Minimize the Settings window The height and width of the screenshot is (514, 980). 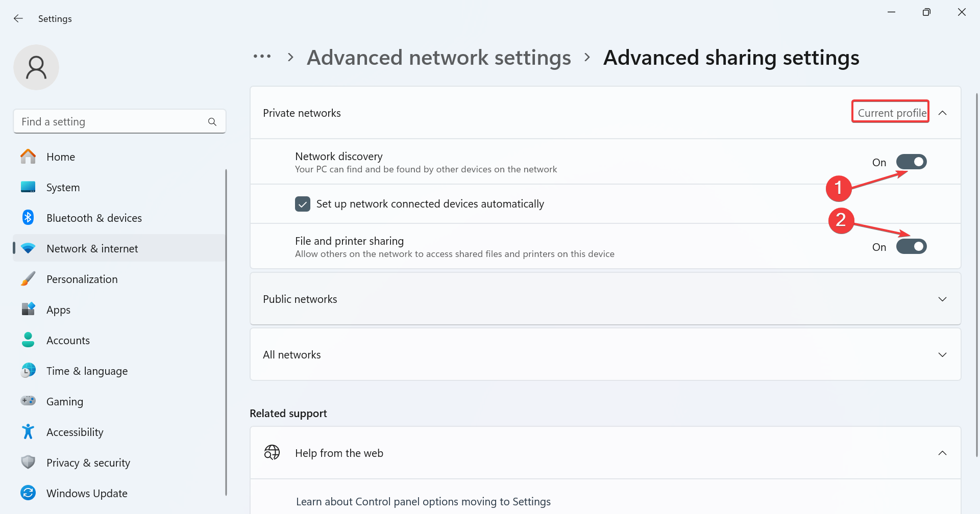click(891, 12)
